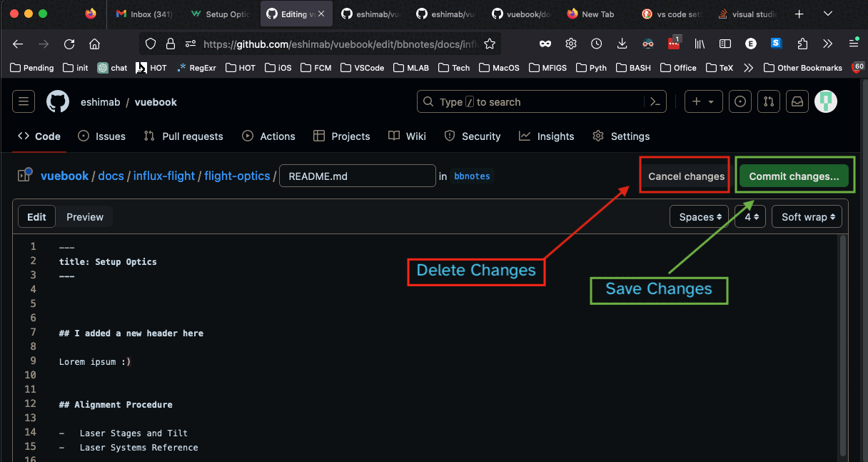Open pull requests shortcut icon in GitHub header

click(769, 102)
